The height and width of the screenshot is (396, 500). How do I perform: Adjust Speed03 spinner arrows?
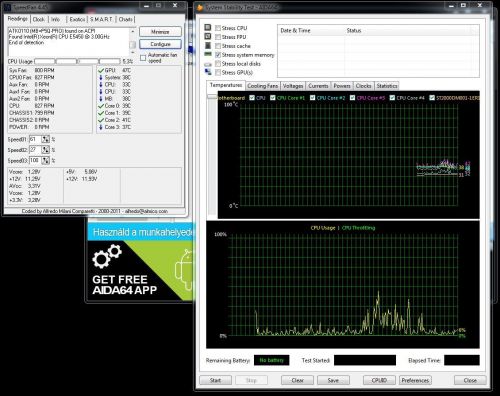pos(46,161)
